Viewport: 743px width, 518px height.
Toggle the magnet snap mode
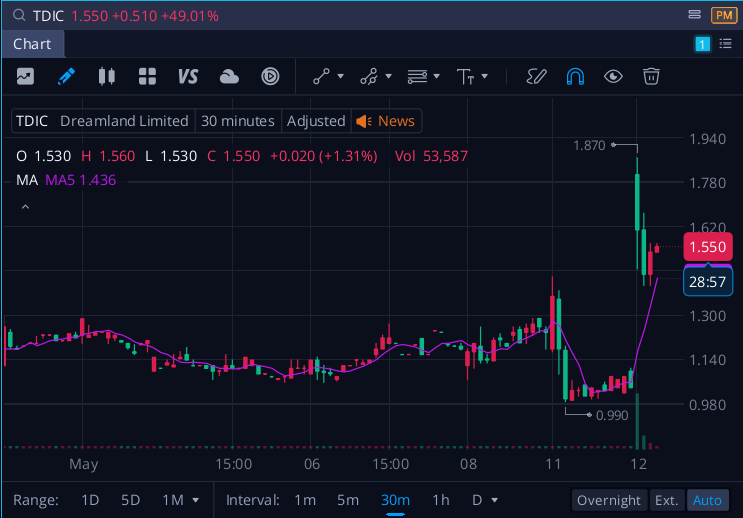coord(575,76)
